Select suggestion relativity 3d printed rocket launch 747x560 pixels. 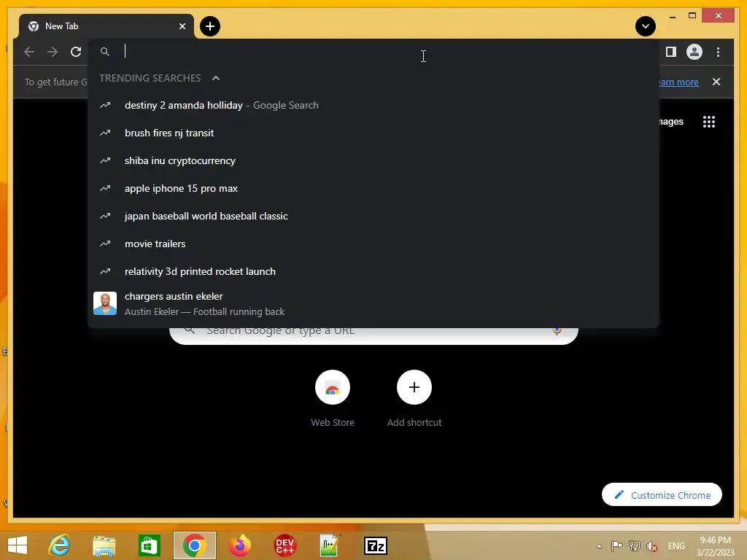[x=373, y=271]
